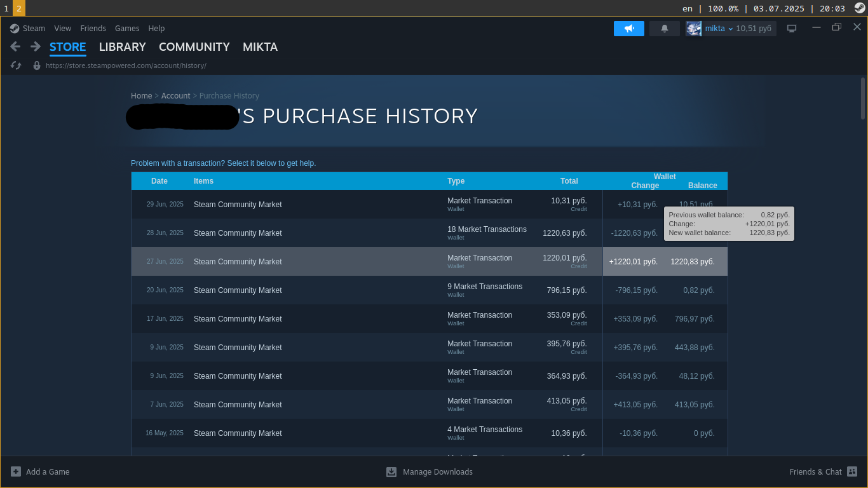Click the 7 Jun, 2025 date cell
868x488 pixels.
[x=167, y=405]
